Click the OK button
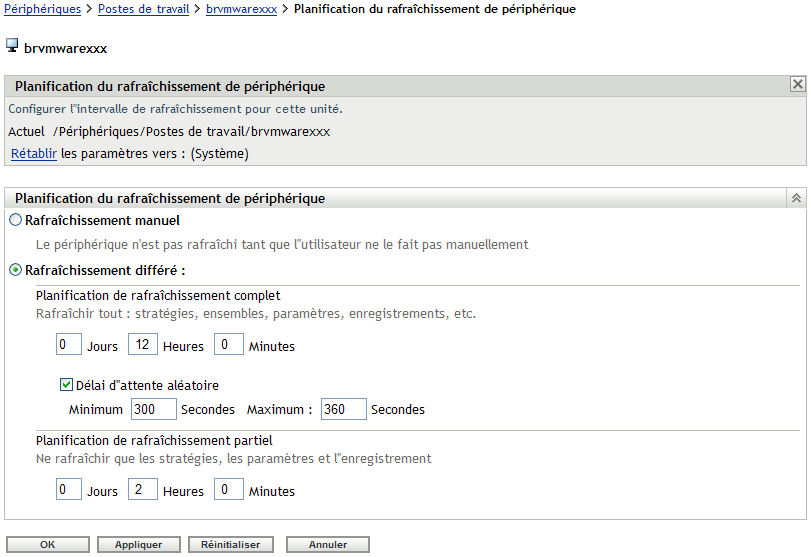Screen dimensions: 811x557 click(47, 545)
